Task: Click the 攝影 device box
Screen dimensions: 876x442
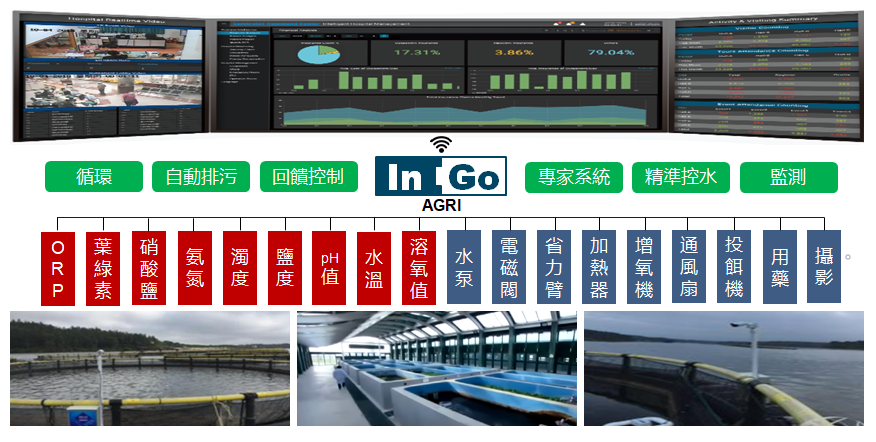Action: click(x=824, y=268)
